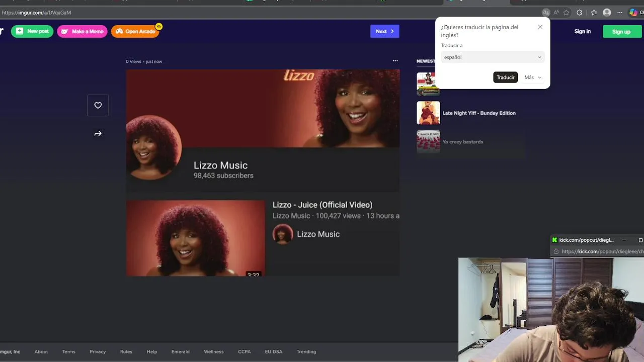Click the Kick popout window title
Image resolution: width=644 pixels, height=362 pixels.
(586, 240)
